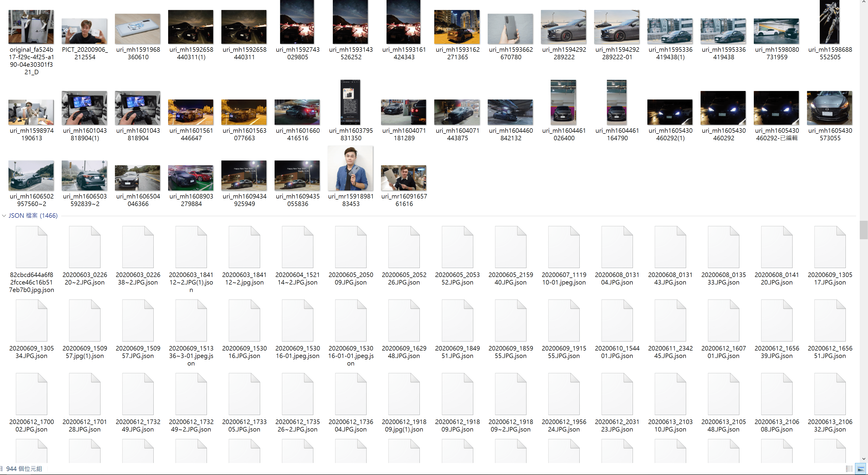
Task: Select the uri_mr1609165761616 laptop photo
Action: 404,178
